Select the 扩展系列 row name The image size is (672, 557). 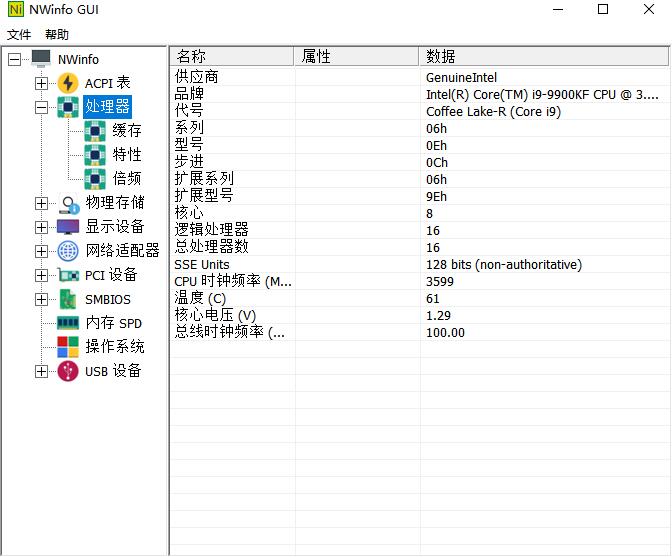[x=204, y=179]
